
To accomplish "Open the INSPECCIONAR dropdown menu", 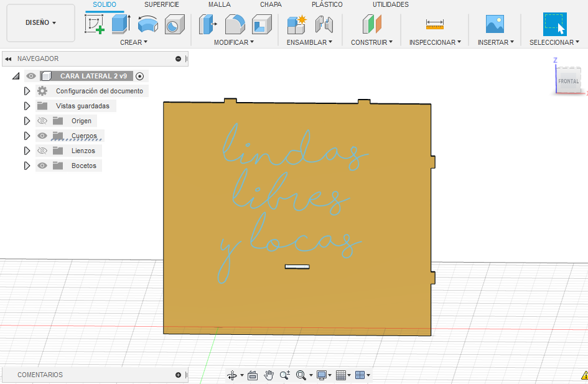I will 436,42.
